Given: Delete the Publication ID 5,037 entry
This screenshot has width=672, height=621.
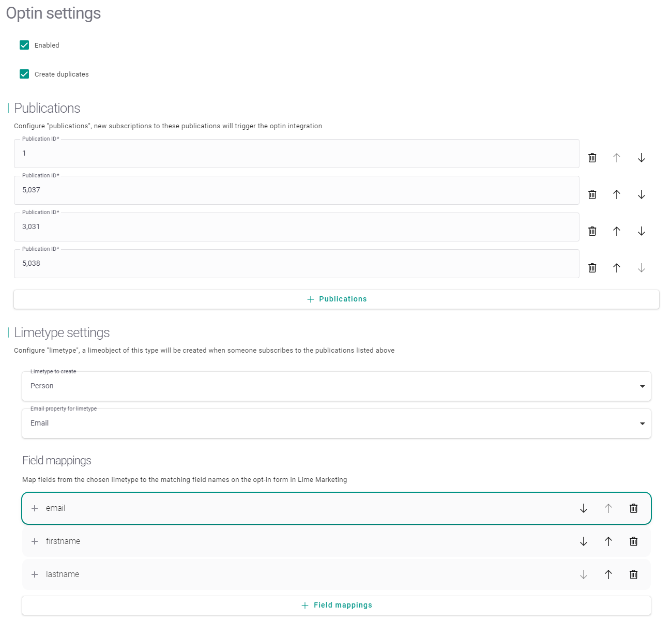Looking at the screenshot, I should pos(592,194).
